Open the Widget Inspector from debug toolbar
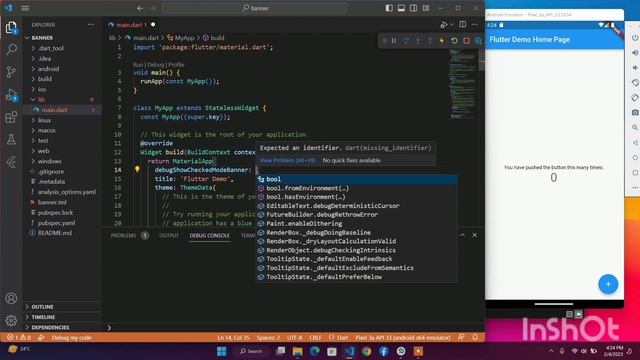Screen dimensions: 640x360 point(478,40)
